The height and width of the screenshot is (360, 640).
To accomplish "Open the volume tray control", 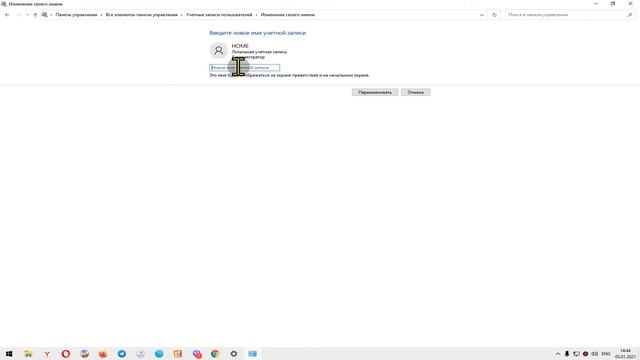I will 595,353.
